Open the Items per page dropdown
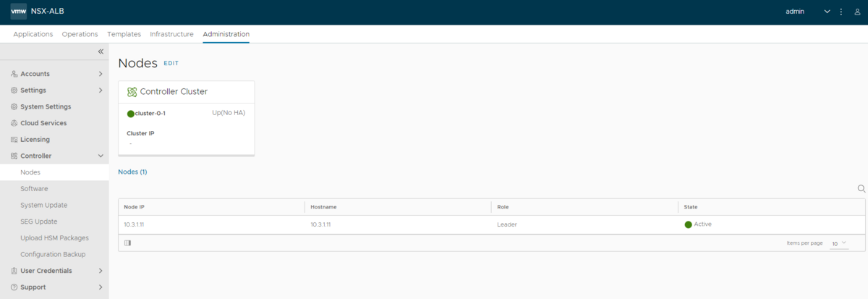Screen dimensions: 868x299 point(839,243)
